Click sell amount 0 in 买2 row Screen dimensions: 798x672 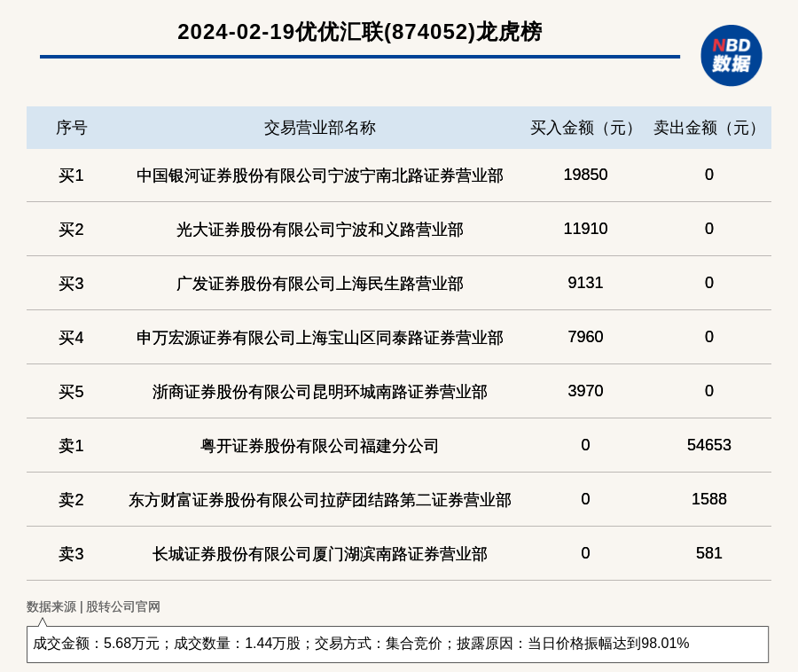(709, 229)
